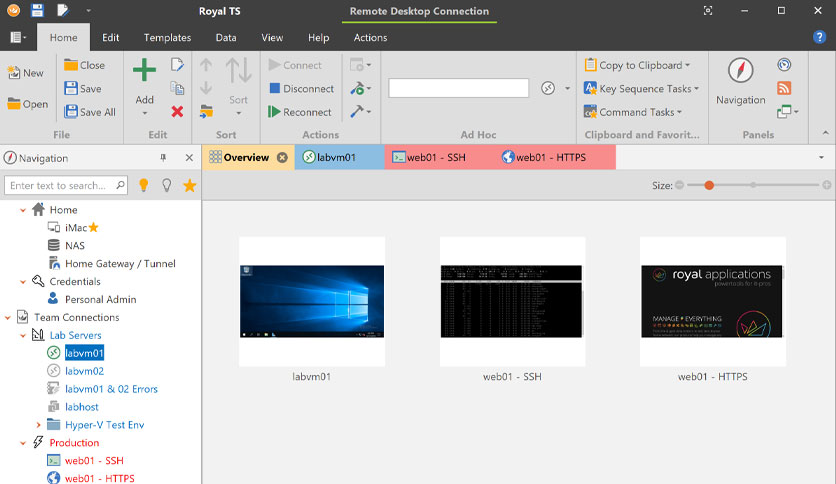Click Save All in File group
Screen dimensions: 836x484
click(90, 112)
